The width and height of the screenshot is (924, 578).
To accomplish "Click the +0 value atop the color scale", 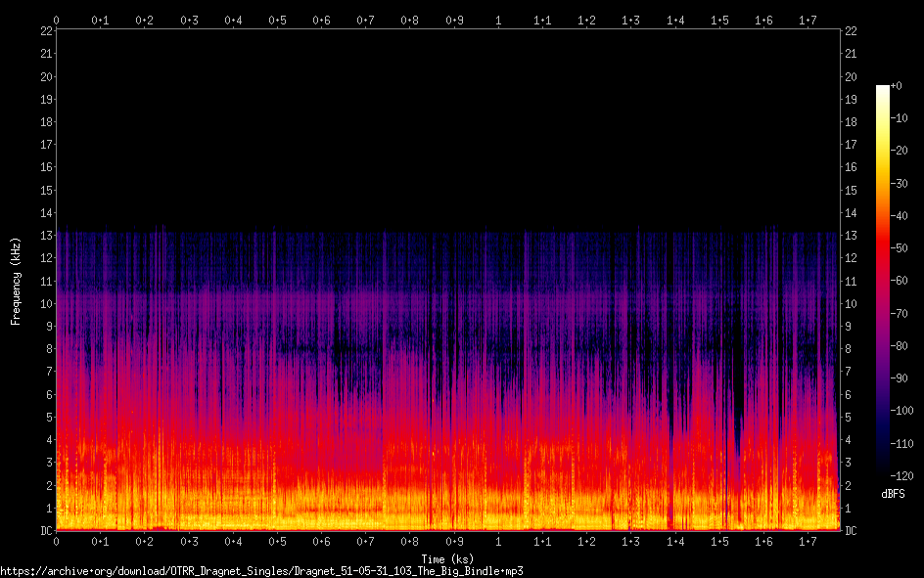I will [898, 86].
